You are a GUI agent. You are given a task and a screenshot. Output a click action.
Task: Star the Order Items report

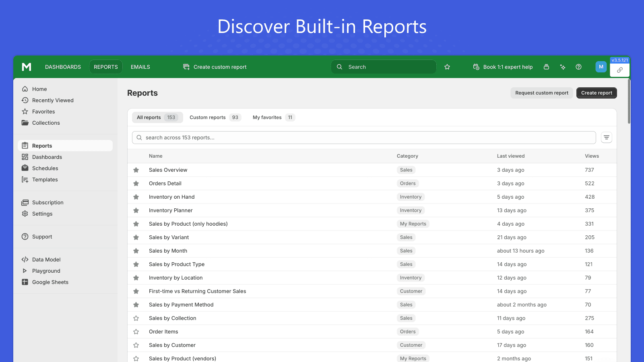[136, 331]
